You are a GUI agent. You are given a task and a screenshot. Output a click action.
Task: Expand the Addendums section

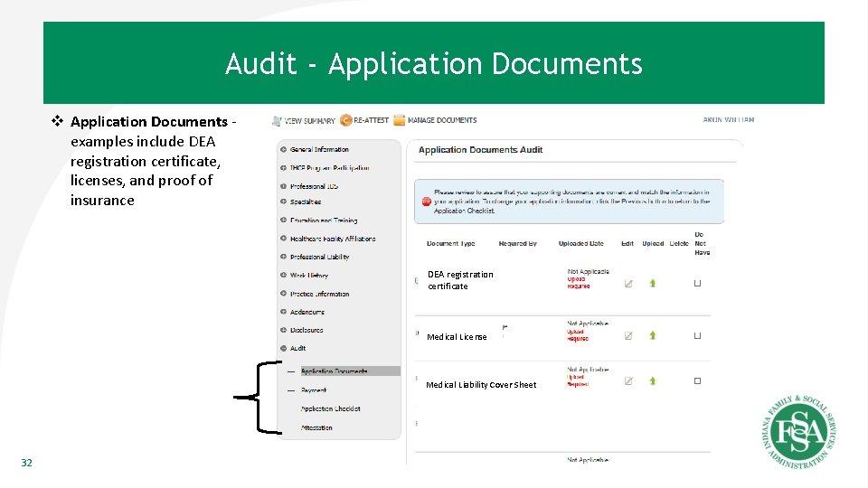283,312
